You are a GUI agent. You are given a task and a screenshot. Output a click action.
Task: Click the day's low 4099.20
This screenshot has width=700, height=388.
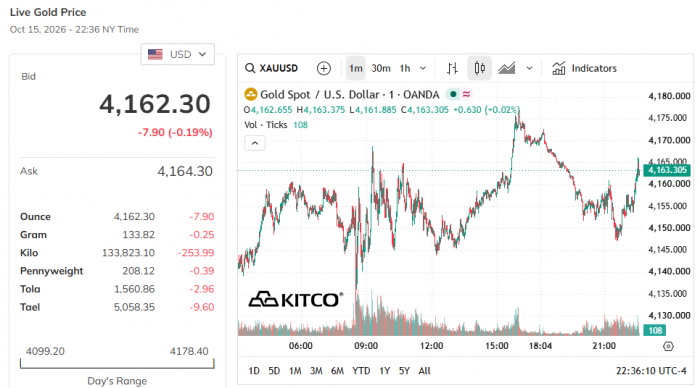tap(45, 351)
